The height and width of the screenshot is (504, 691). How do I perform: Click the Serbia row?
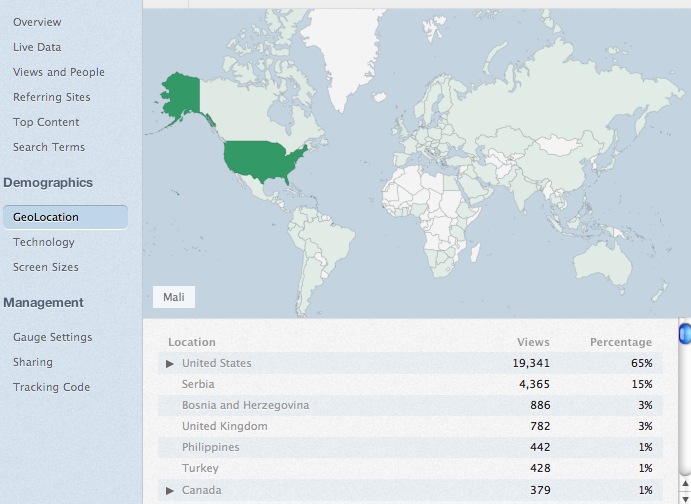pos(410,384)
